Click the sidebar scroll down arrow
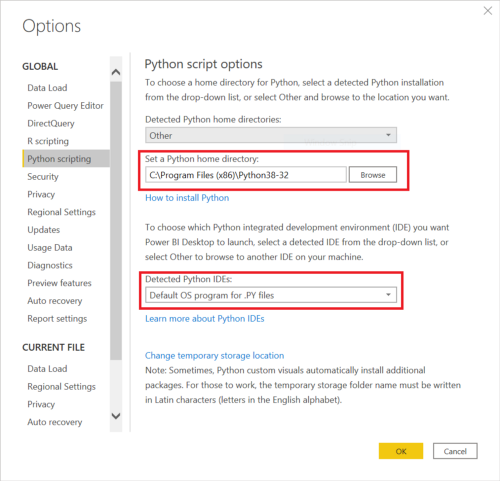 [x=116, y=416]
